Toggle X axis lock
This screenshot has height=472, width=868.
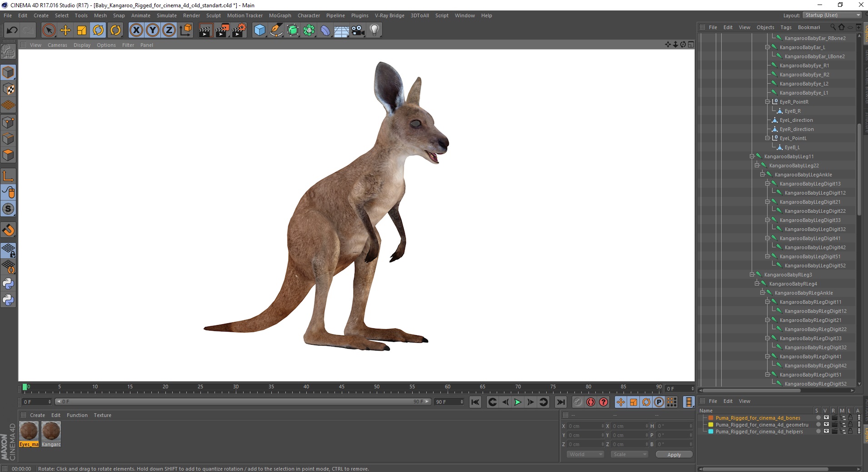136,30
